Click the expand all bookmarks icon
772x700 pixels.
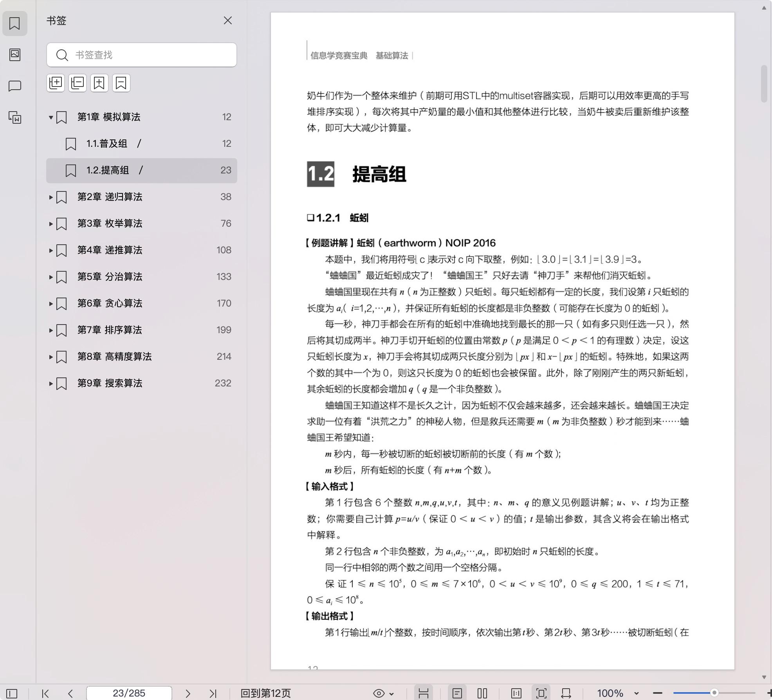click(x=56, y=83)
